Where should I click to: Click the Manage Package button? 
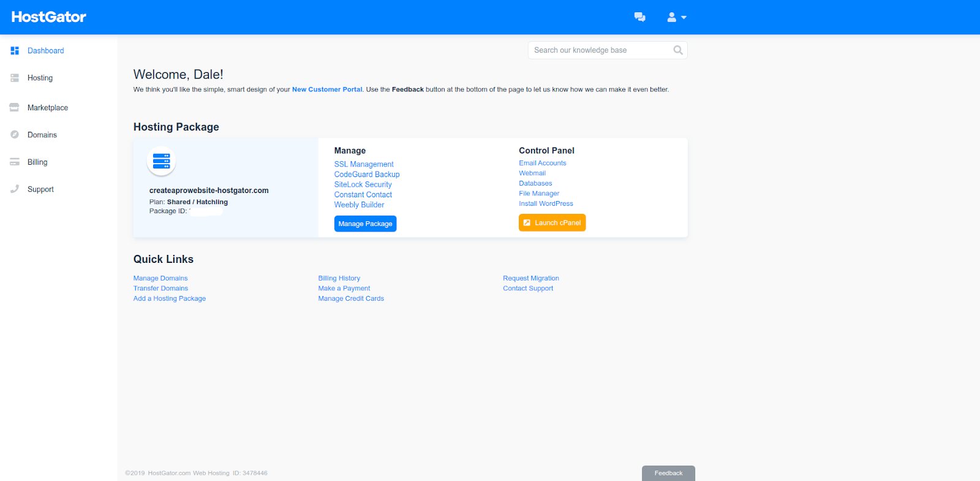pos(366,224)
